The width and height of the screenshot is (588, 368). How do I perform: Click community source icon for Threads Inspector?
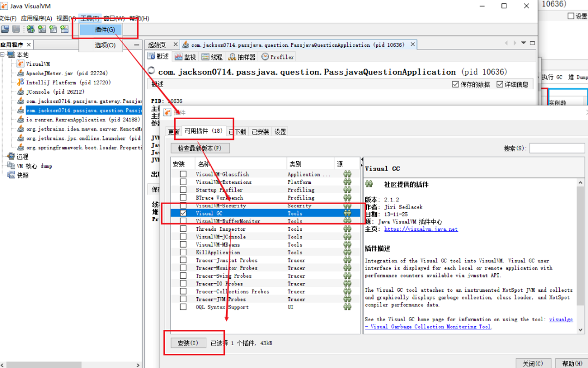(x=347, y=229)
